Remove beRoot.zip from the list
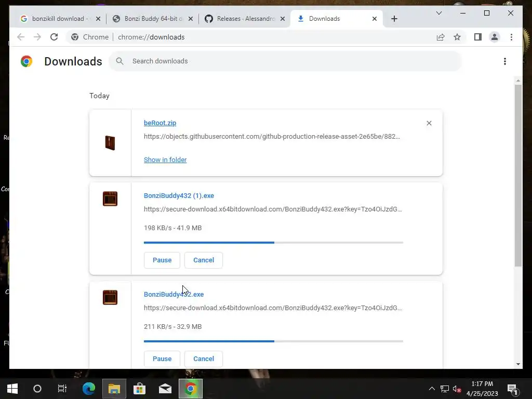Image resolution: width=532 pixels, height=399 pixels. (429, 123)
